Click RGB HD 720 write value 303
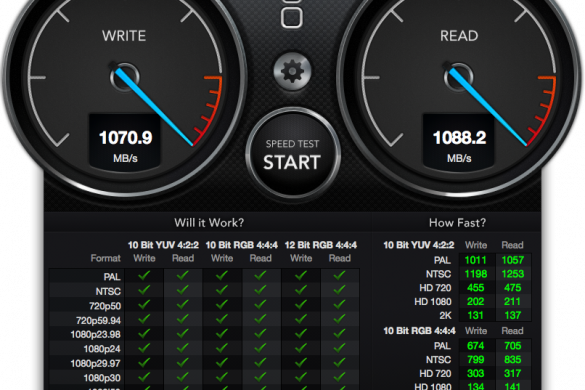 pos(476,374)
